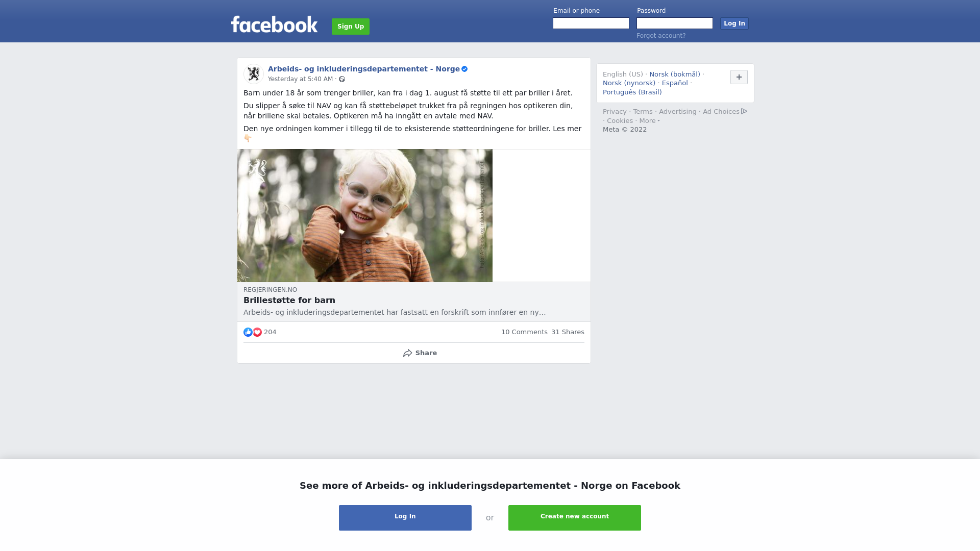Click Create new account button

tap(575, 518)
